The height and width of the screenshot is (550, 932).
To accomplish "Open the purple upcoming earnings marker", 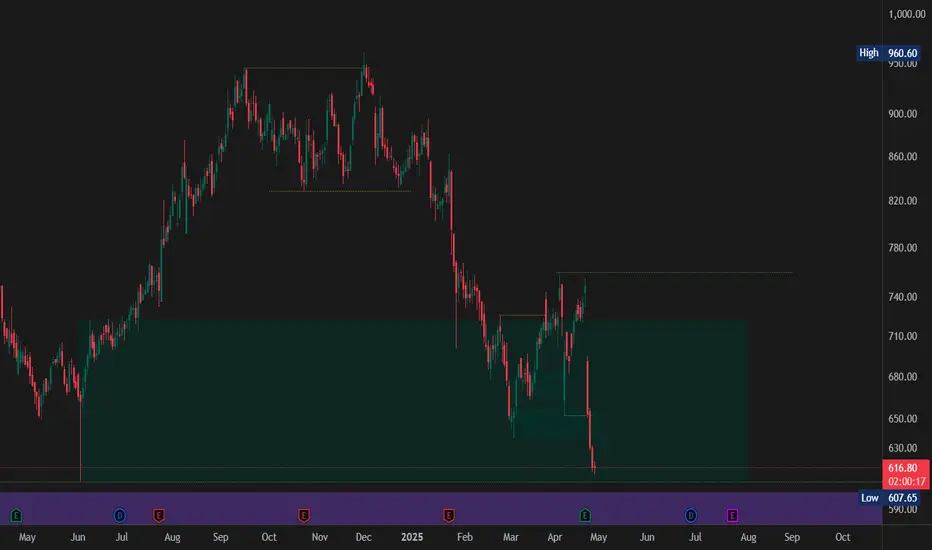I will 732,515.
